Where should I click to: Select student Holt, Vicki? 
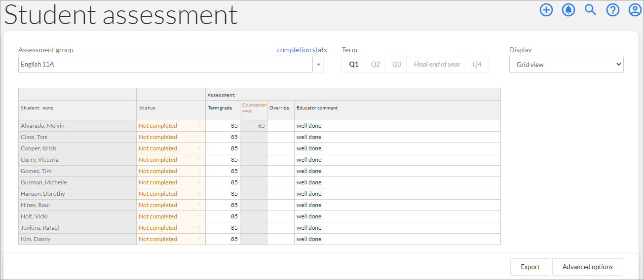[77, 216]
